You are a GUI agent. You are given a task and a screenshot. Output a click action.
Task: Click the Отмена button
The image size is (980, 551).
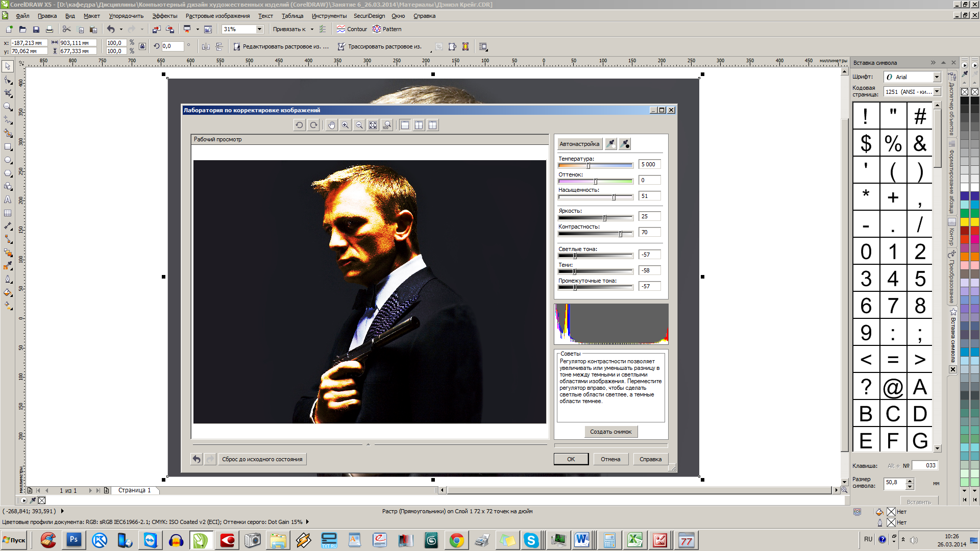[x=610, y=459]
